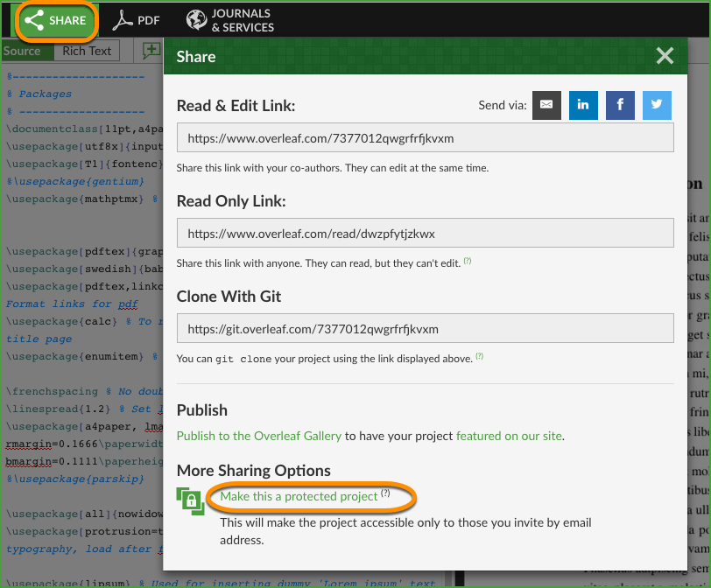This screenshot has height=588, width=711.
Task: Open the Share menu in the top bar
Action: [56, 20]
